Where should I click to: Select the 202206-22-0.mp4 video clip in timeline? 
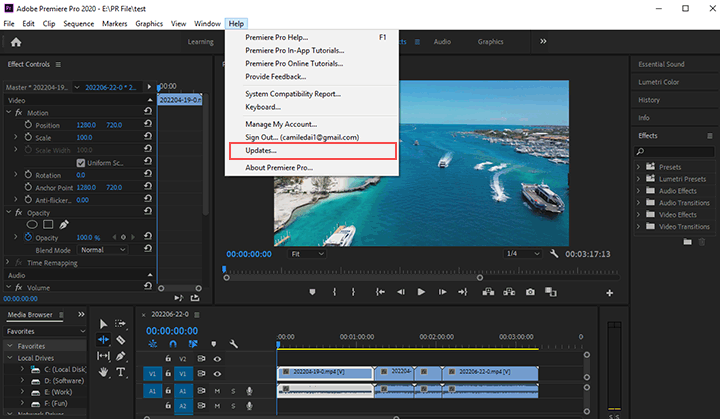490,373
